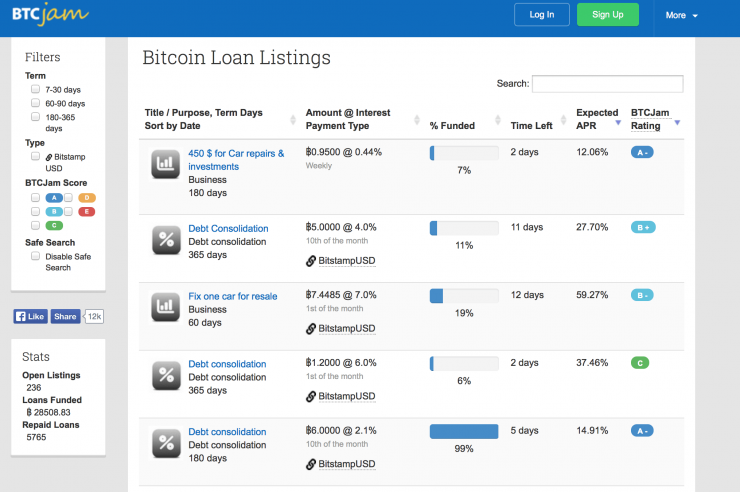Viewport: 740px width, 492px height.
Task: Select the chain-link icon in the $6.0000 loan row
Action: click(311, 464)
